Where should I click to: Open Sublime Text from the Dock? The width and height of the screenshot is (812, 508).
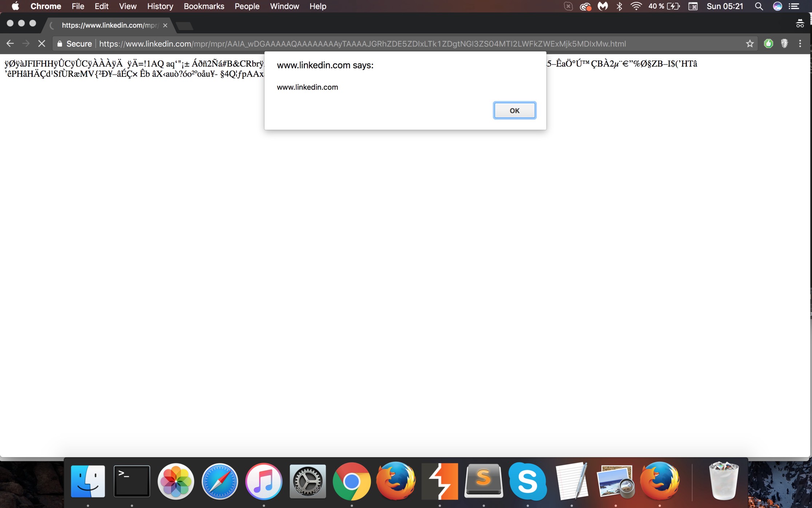click(x=483, y=481)
